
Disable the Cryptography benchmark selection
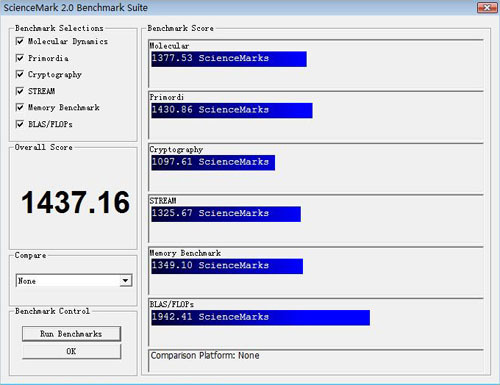pyautogui.click(x=20, y=74)
